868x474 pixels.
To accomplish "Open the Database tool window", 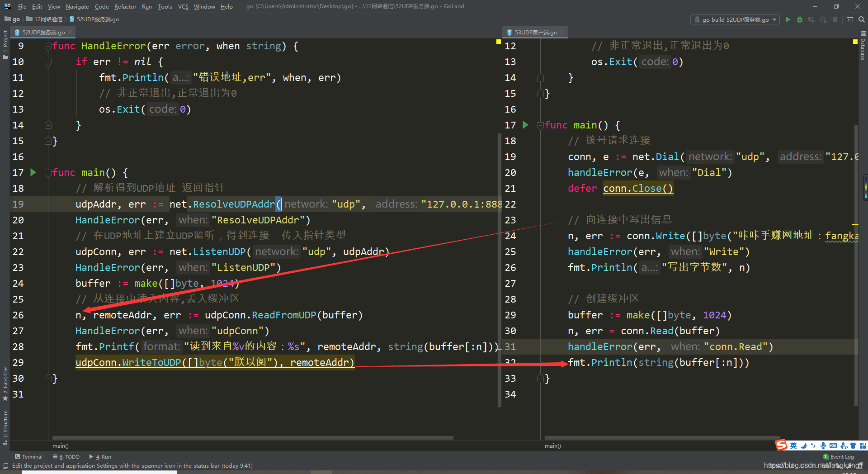I will pyautogui.click(x=863, y=46).
